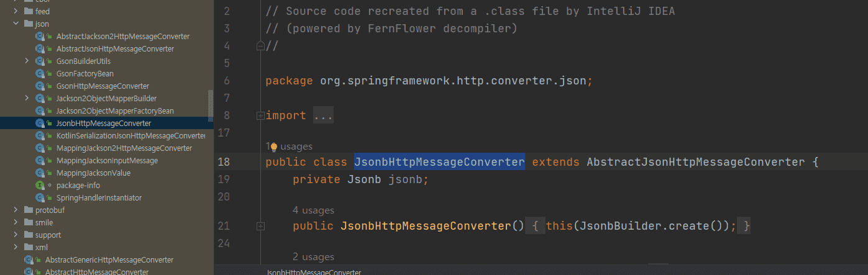Viewport: 868px width, 275px height.
Task: Click the project tree vertical scrollbar
Action: pos(210,106)
